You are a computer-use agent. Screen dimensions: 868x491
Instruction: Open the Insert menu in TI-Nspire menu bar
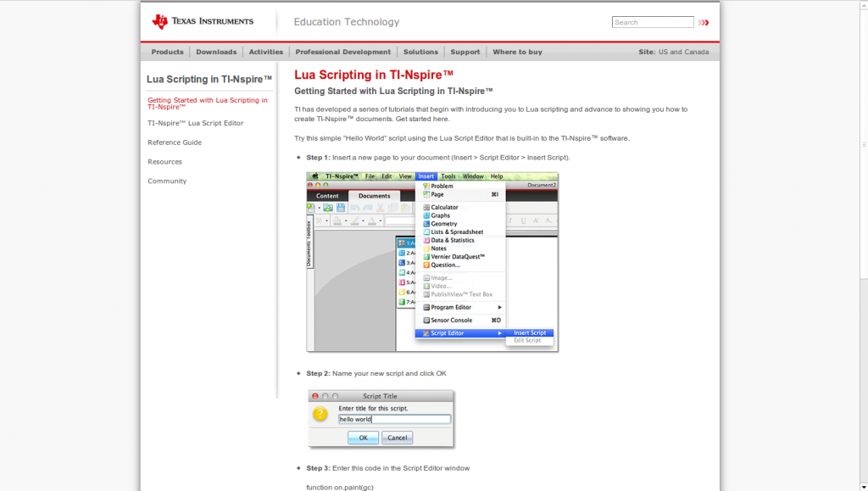tap(426, 176)
